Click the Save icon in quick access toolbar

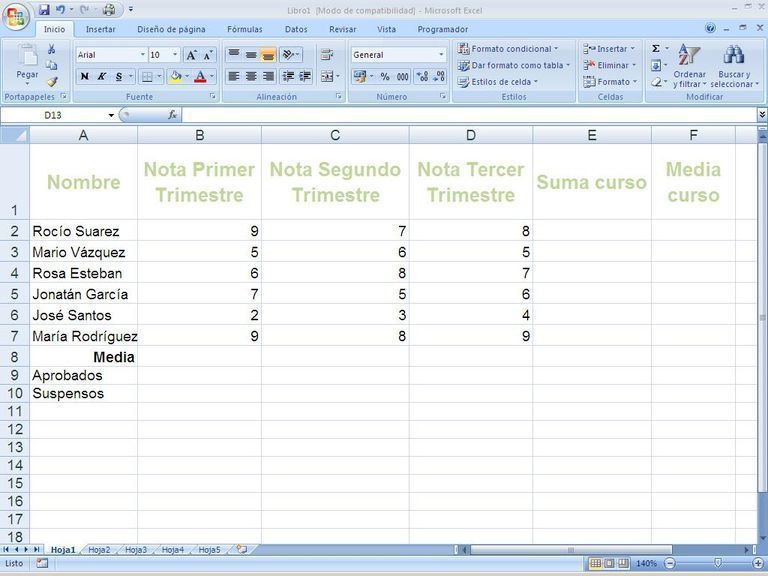[x=44, y=9]
